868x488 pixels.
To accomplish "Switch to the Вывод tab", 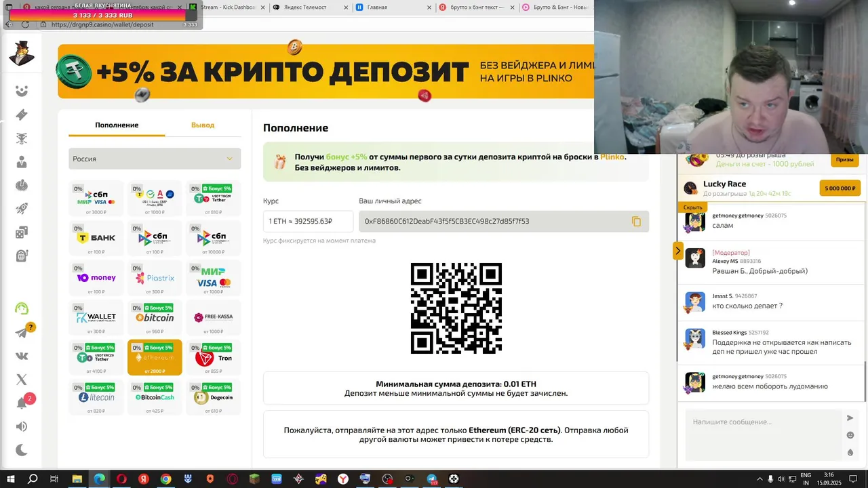I will pos(203,125).
